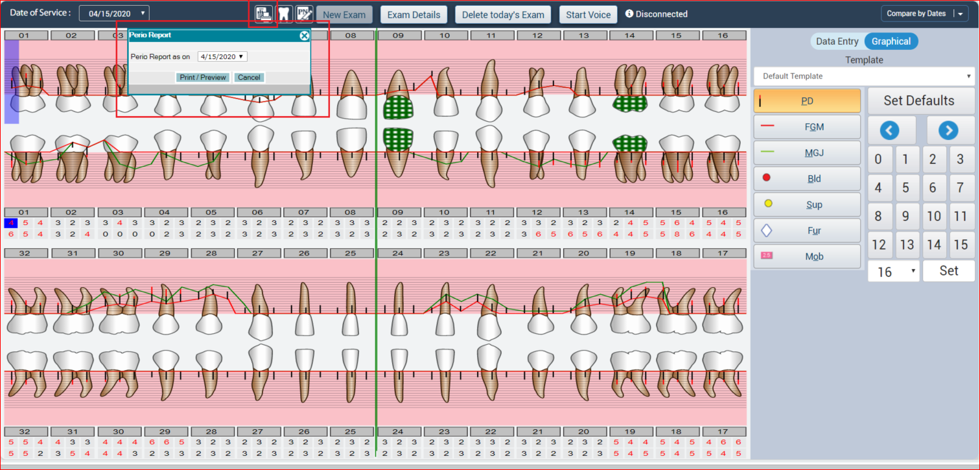Select the PD probing depth mode
Viewport: 980px width, 470px height.
tap(807, 101)
